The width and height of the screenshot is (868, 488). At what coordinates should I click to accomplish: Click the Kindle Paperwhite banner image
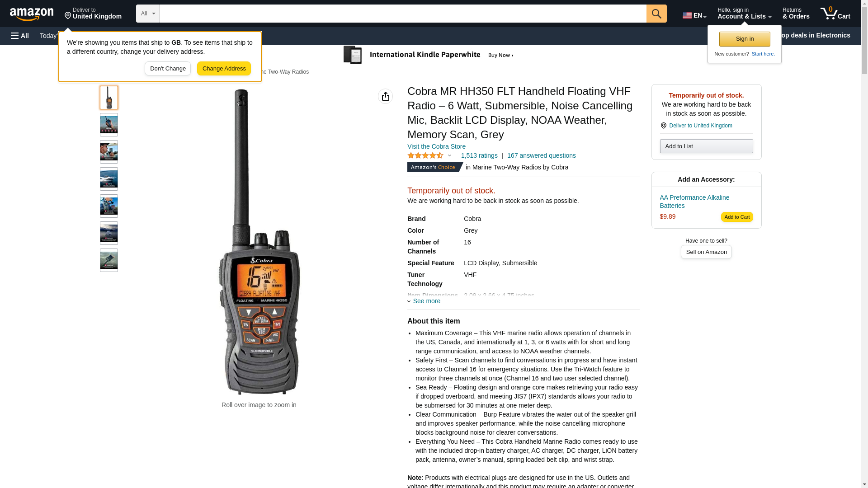[429, 55]
